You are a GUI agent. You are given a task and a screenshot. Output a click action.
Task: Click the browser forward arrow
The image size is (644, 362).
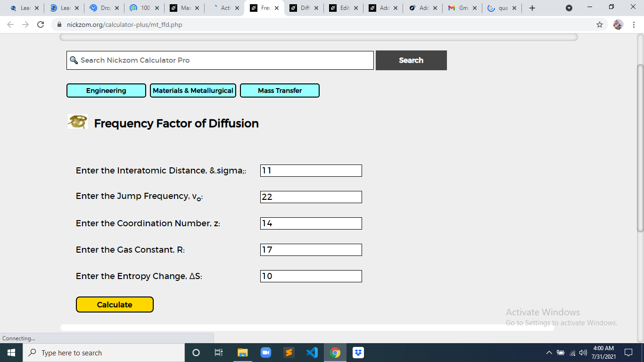click(25, 25)
